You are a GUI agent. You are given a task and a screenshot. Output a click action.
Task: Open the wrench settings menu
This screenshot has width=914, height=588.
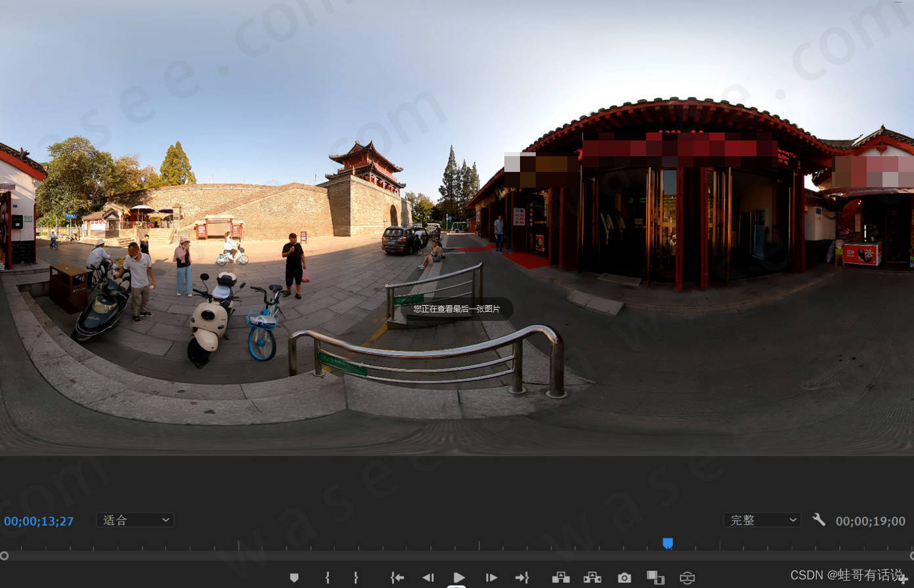click(819, 520)
